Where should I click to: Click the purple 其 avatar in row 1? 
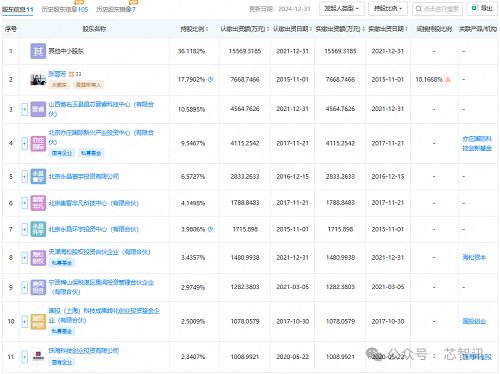click(x=38, y=51)
